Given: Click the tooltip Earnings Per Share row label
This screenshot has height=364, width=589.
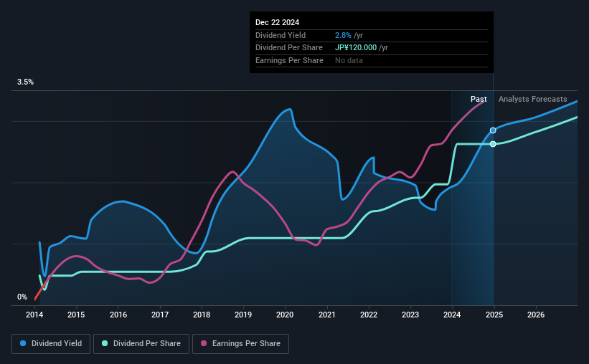Looking at the screenshot, I should click(289, 60).
